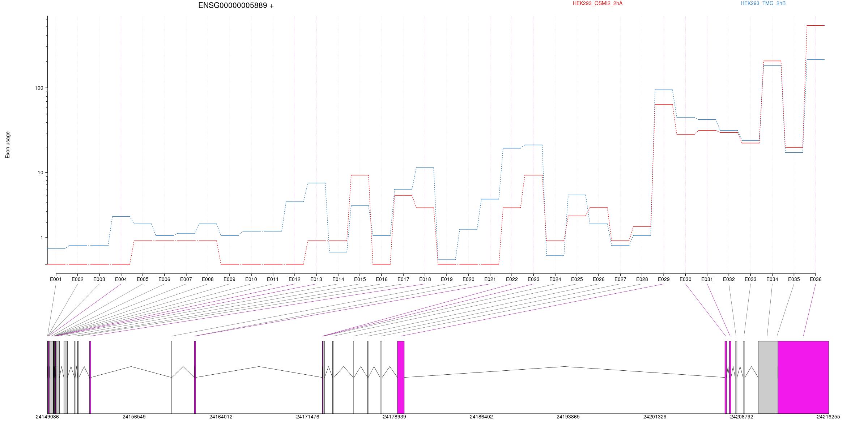Click exon label E010
The height and width of the screenshot is (434, 868).
[x=251, y=279]
